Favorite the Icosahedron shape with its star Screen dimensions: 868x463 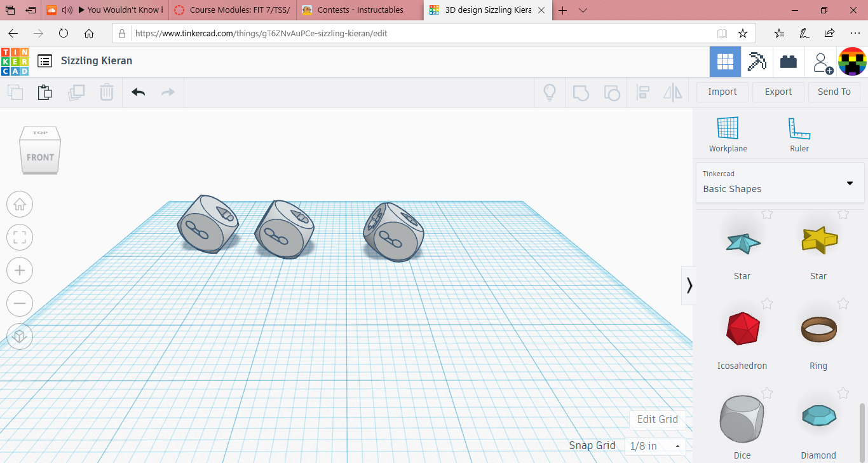(x=767, y=303)
